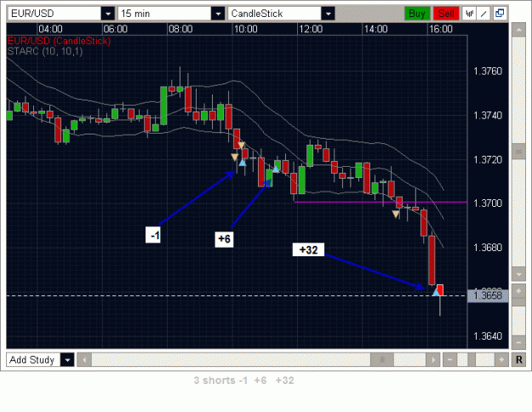Click the EUR/USD (CandleStick) legend label
The height and width of the screenshot is (412, 532).
pos(59,41)
